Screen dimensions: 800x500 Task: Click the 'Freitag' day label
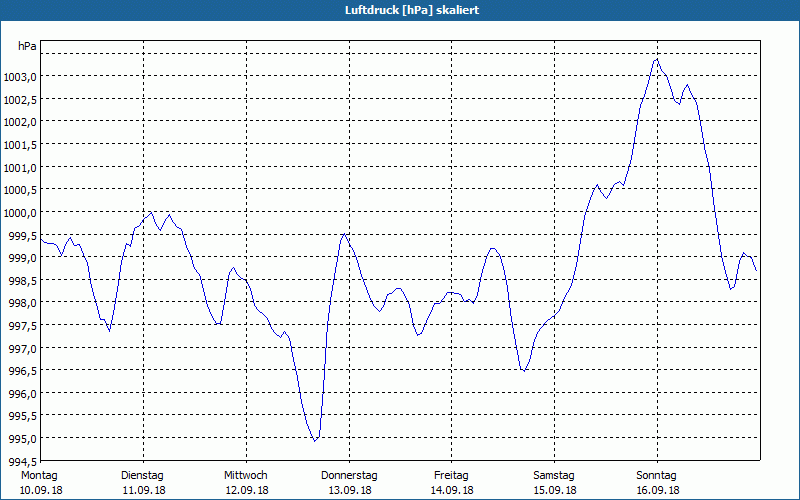pos(451,476)
